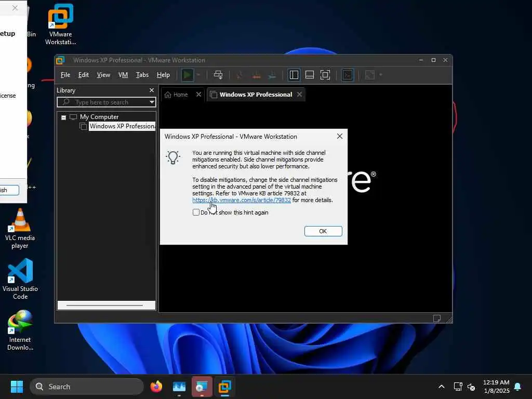Click the taskbar Search box

coord(87,387)
